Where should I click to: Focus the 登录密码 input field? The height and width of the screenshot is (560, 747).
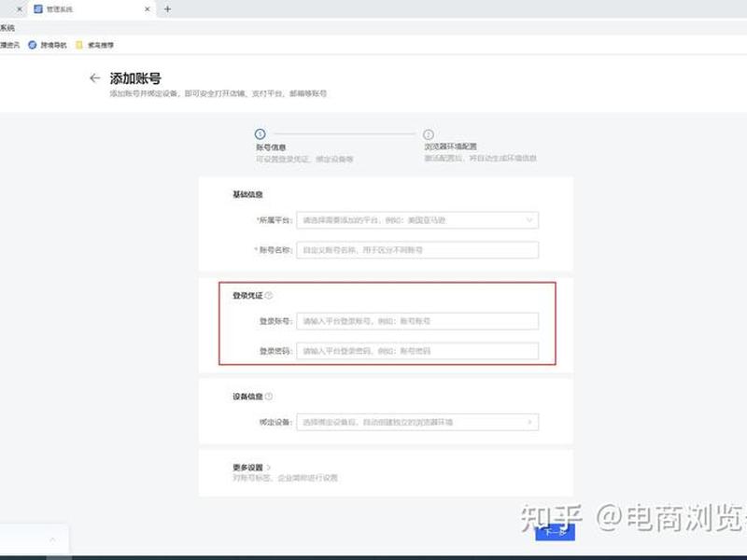click(417, 351)
